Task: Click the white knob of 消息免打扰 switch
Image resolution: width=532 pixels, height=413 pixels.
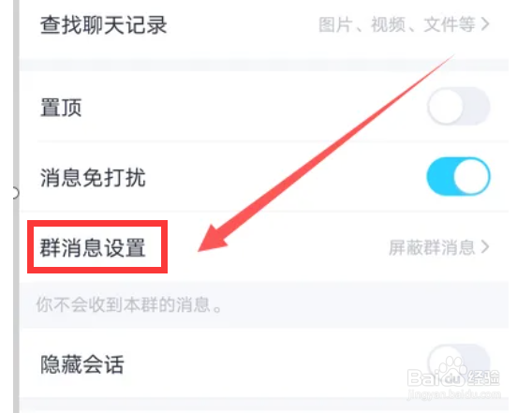Action: (x=471, y=176)
